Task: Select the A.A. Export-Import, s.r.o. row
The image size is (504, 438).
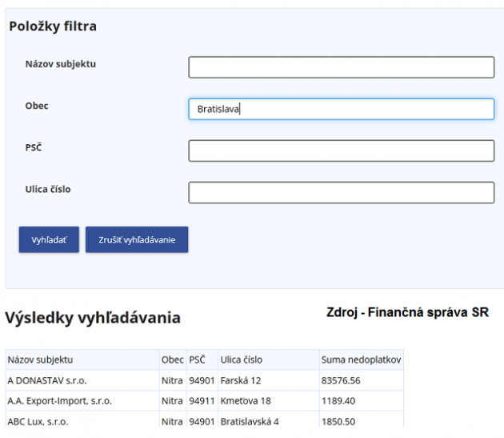Action: 205,401
